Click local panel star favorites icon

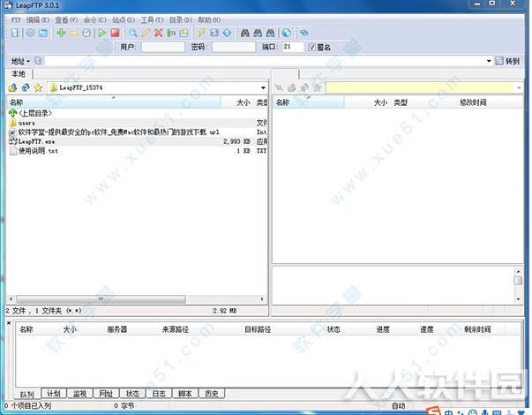coord(38,87)
